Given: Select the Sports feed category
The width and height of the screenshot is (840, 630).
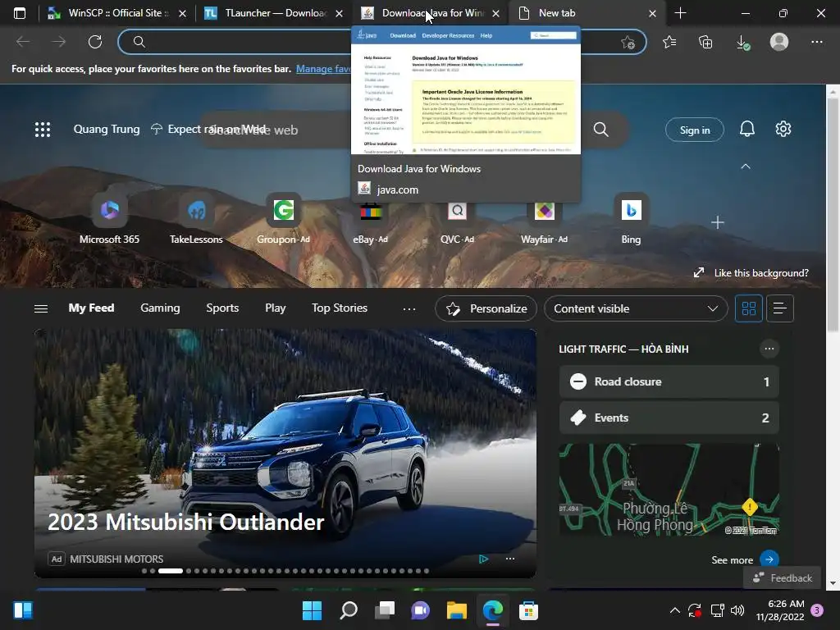Looking at the screenshot, I should click(x=222, y=308).
